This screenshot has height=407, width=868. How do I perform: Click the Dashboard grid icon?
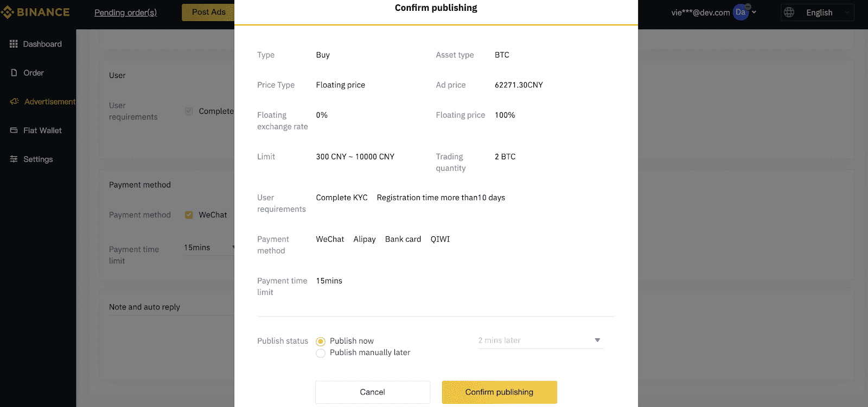point(14,44)
